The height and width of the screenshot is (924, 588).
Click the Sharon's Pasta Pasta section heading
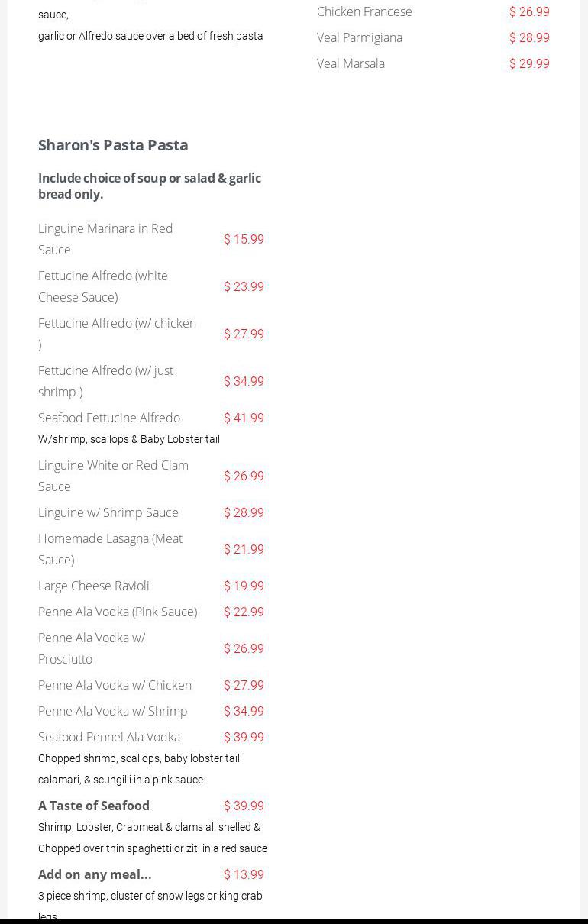pos(113,144)
